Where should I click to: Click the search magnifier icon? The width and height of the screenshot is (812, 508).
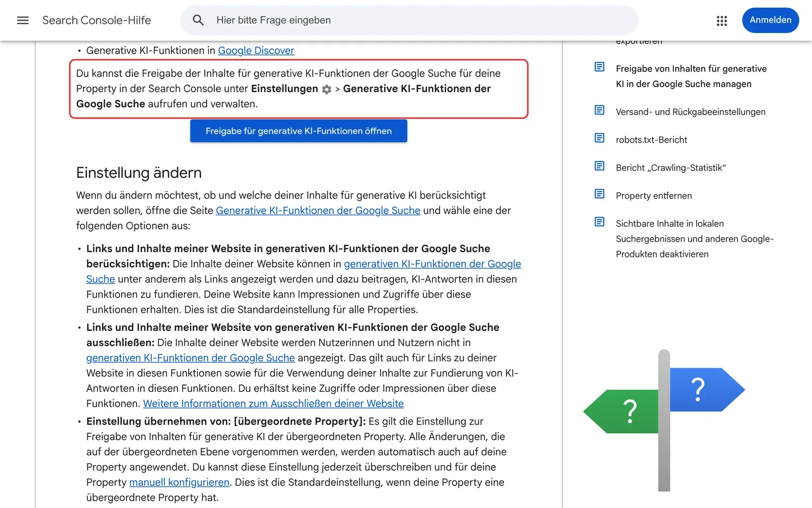[198, 20]
